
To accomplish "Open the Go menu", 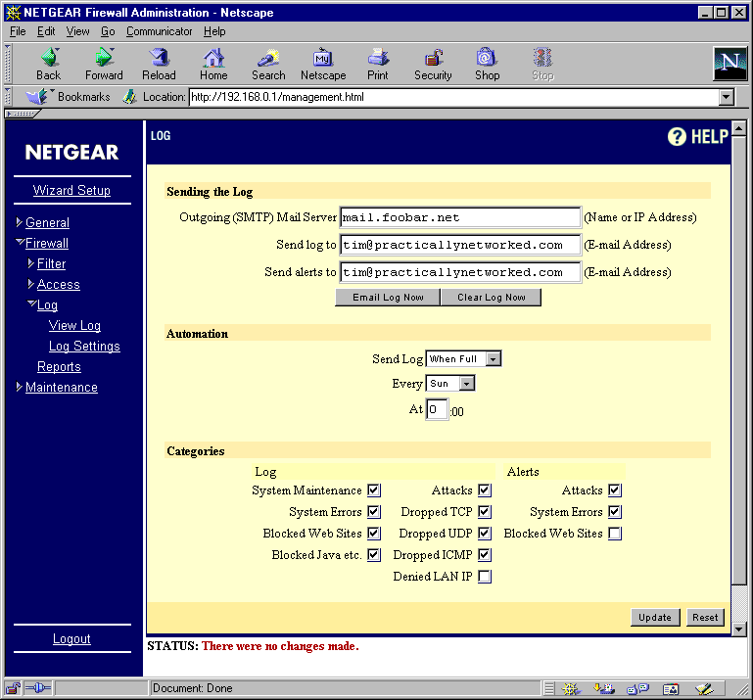I will [x=108, y=31].
